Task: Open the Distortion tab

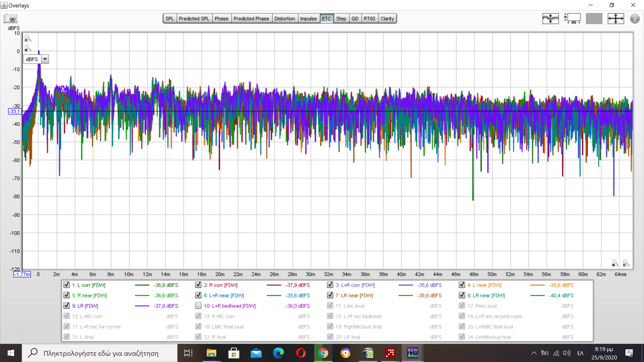Action: pos(284,18)
